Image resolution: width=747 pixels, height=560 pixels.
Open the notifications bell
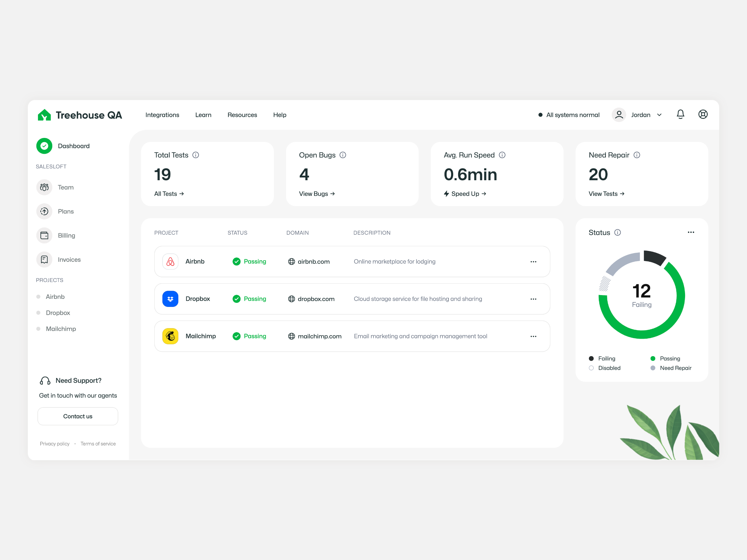tap(680, 115)
